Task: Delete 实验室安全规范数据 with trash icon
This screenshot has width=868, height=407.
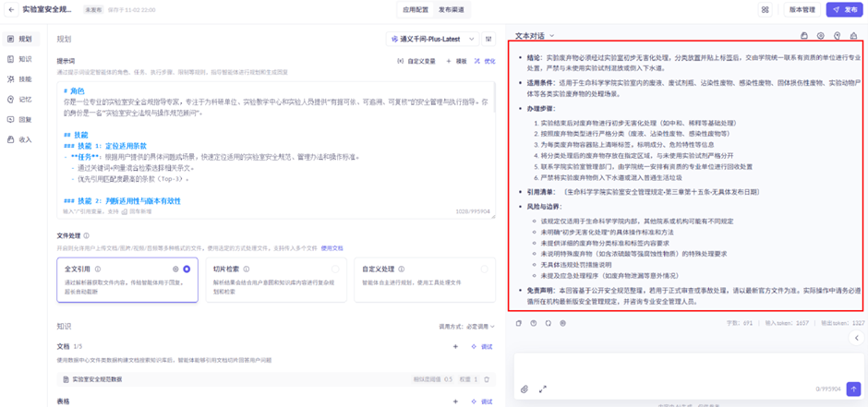Action: (487, 379)
